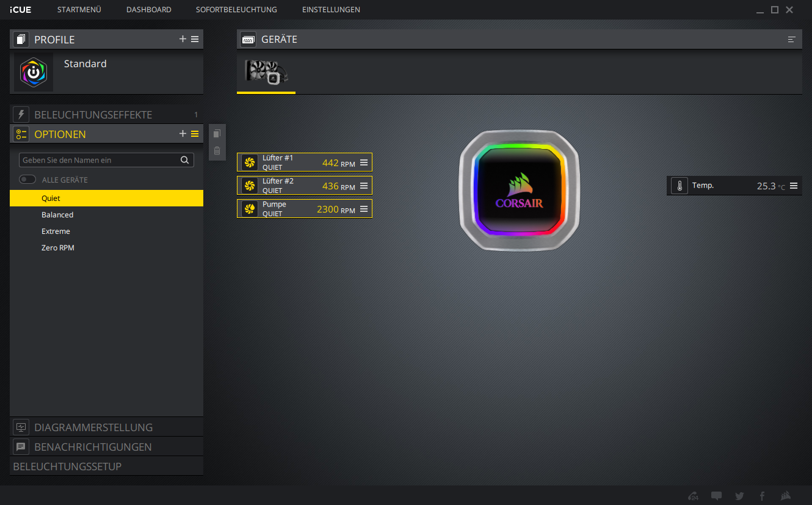The width and height of the screenshot is (812, 505).
Task: Open the Profile panel hamburger menu
Action: pos(195,39)
